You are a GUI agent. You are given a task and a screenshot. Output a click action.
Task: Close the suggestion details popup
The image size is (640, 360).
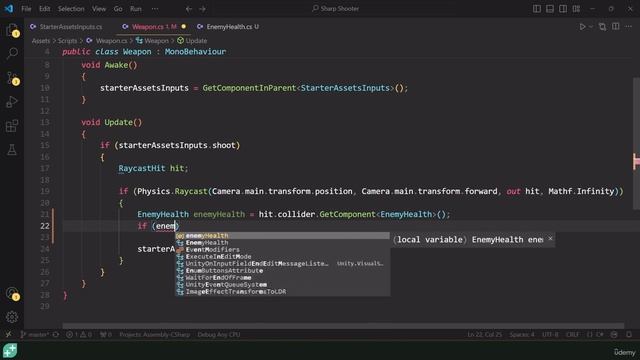coord(550,239)
